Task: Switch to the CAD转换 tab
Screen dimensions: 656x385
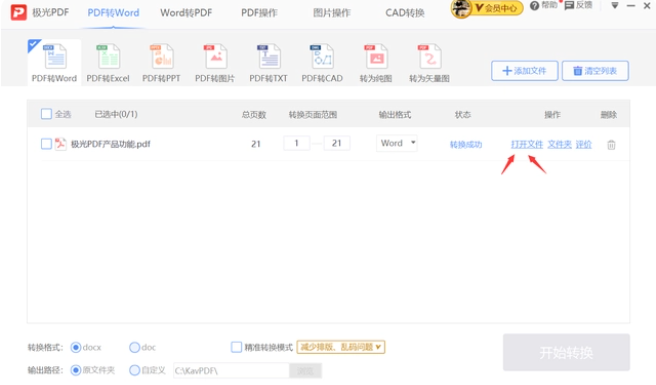Action: [x=405, y=13]
